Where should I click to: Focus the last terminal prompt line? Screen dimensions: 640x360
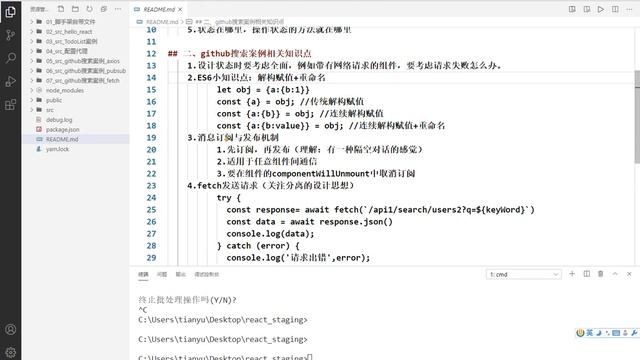click(x=225, y=357)
